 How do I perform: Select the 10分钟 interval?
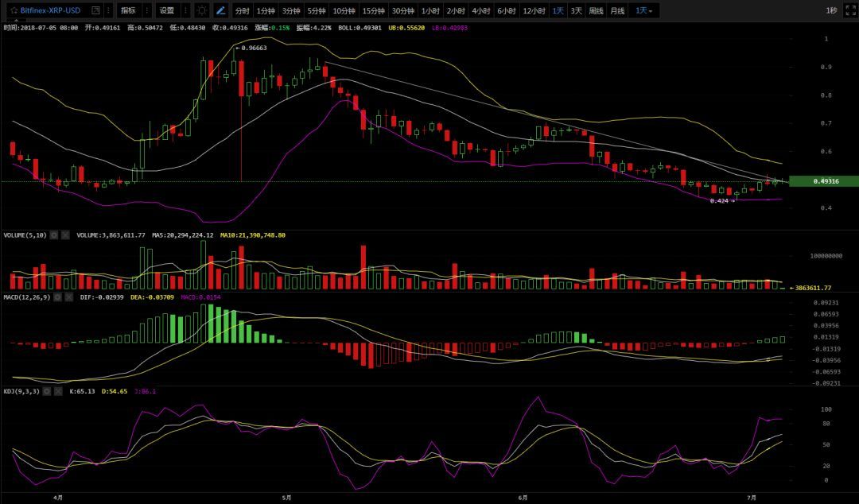[x=344, y=11]
